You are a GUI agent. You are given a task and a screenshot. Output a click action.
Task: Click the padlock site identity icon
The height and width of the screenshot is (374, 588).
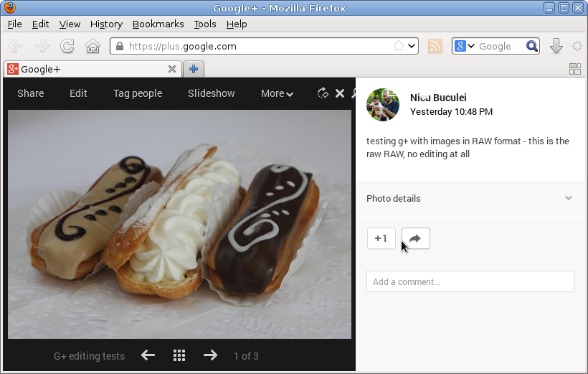[x=120, y=46]
